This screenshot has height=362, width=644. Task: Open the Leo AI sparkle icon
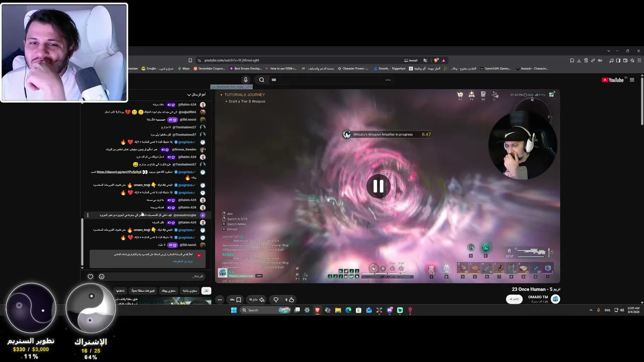click(x=632, y=60)
